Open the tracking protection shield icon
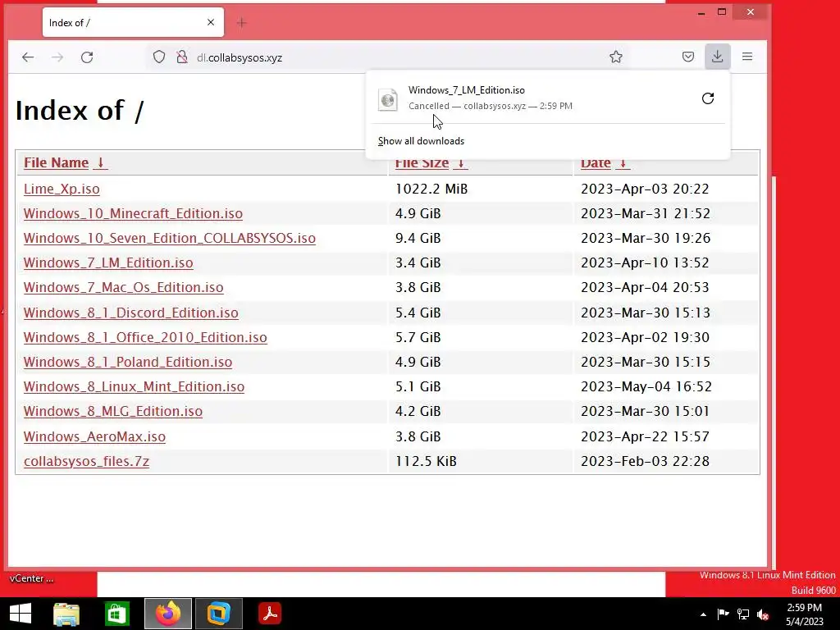The image size is (840, 630). point(159,57)
